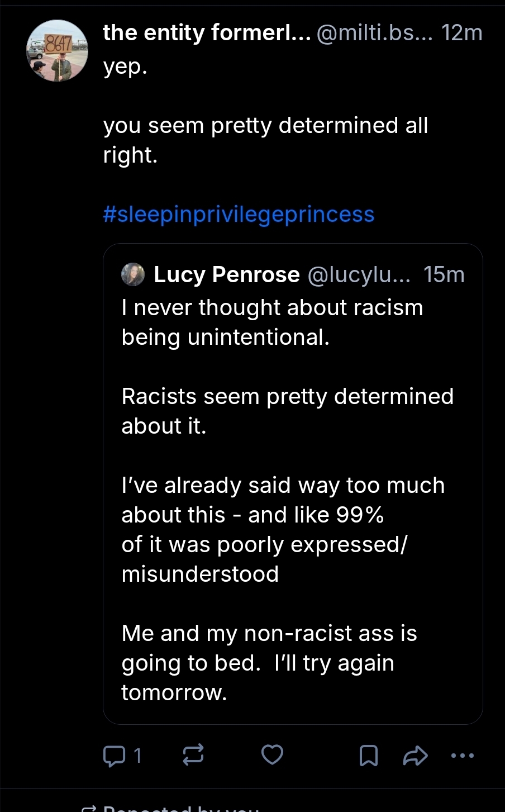Open the poster's avatar with 8647 sign

coord(57,51)
